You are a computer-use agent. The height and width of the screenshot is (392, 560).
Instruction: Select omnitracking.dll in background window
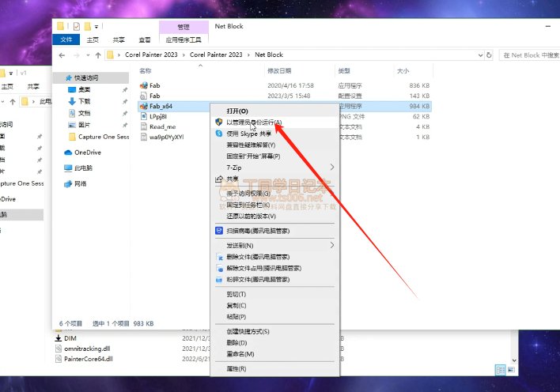tap(87, 349)
